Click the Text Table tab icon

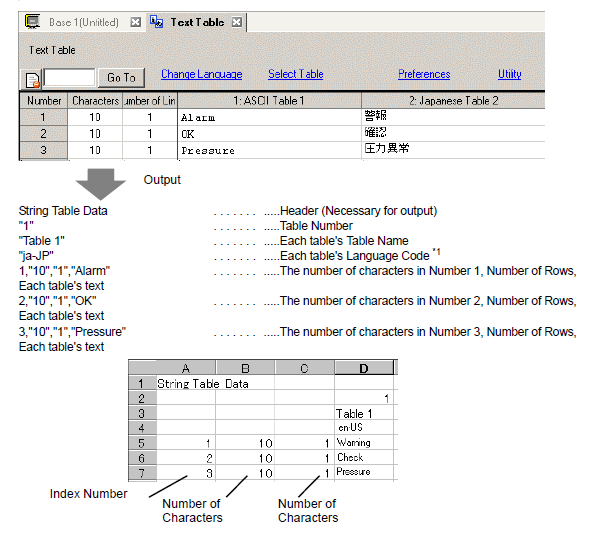coord(157,22)
